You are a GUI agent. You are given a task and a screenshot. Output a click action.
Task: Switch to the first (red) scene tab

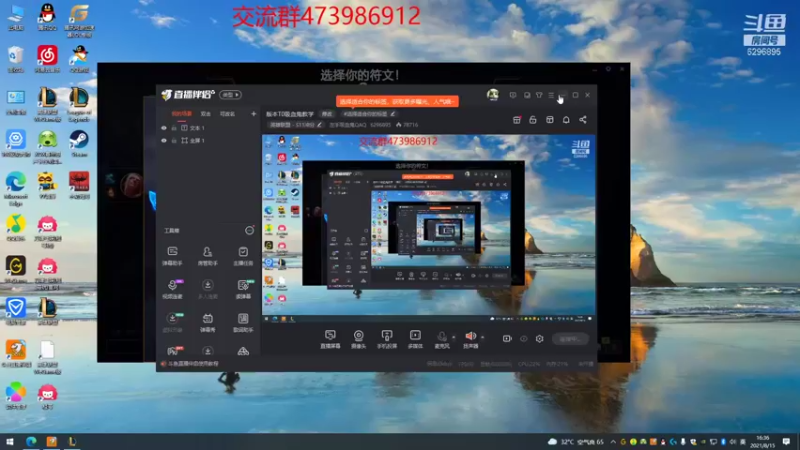(181, 114)
